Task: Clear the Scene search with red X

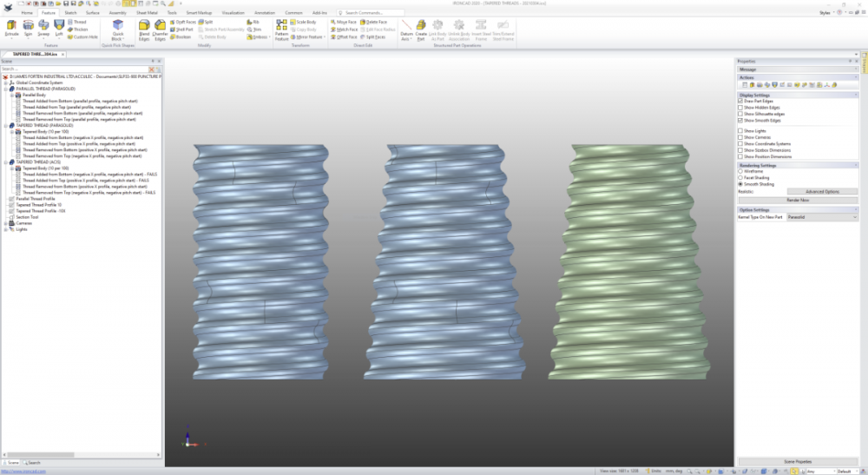Action: tap(151, 69)
